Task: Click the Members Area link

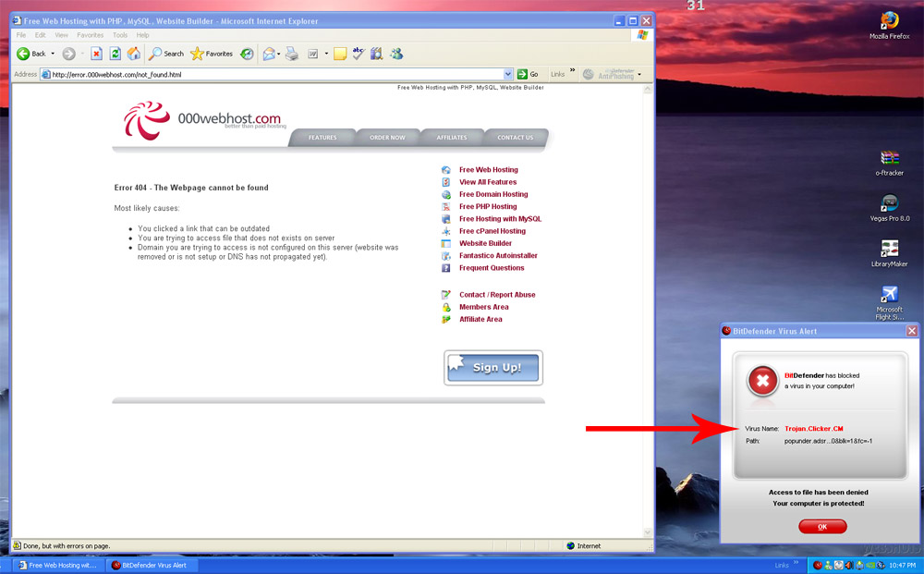Action: point(484,307)
